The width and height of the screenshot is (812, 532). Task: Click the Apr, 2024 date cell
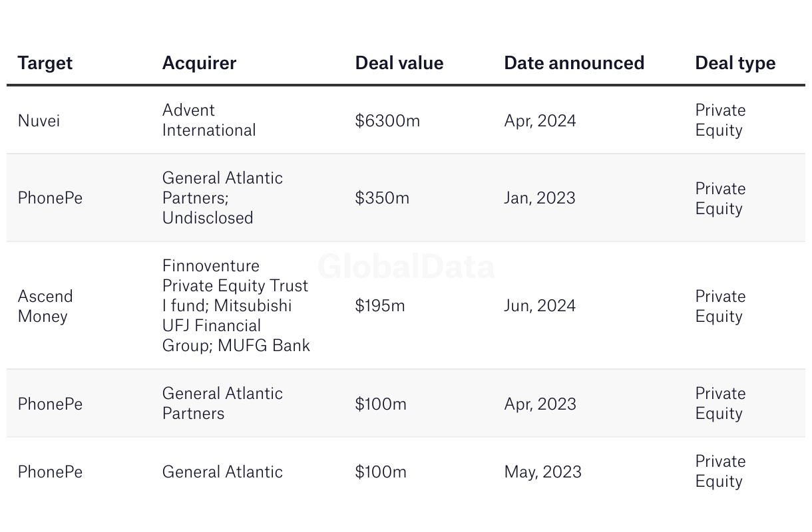point(540,121)
